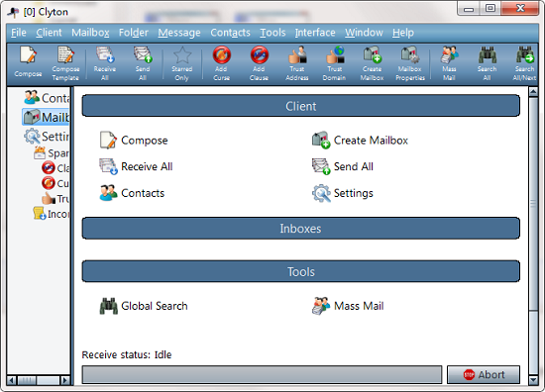Minimize the Clyton window
The height and width of the screenshot is (392, 545).
469,9
